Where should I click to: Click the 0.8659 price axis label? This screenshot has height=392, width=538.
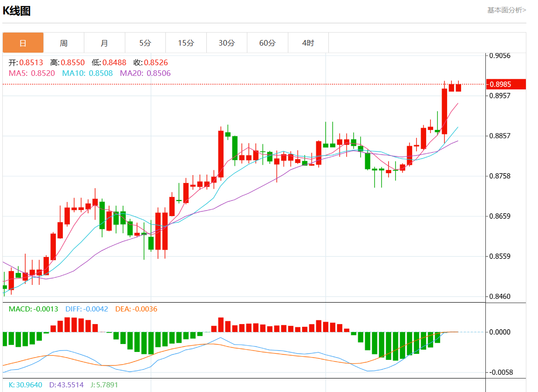coord(500,216)
